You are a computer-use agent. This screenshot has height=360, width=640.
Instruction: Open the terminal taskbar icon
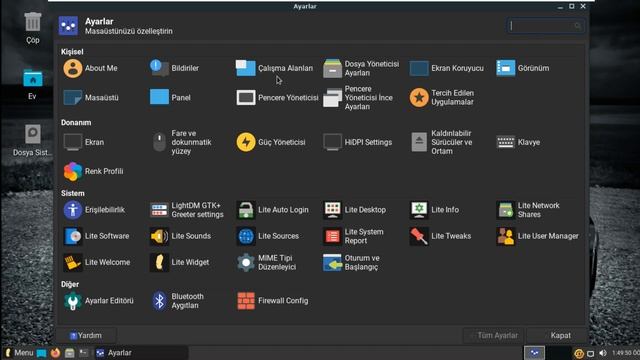coord(84,353)
